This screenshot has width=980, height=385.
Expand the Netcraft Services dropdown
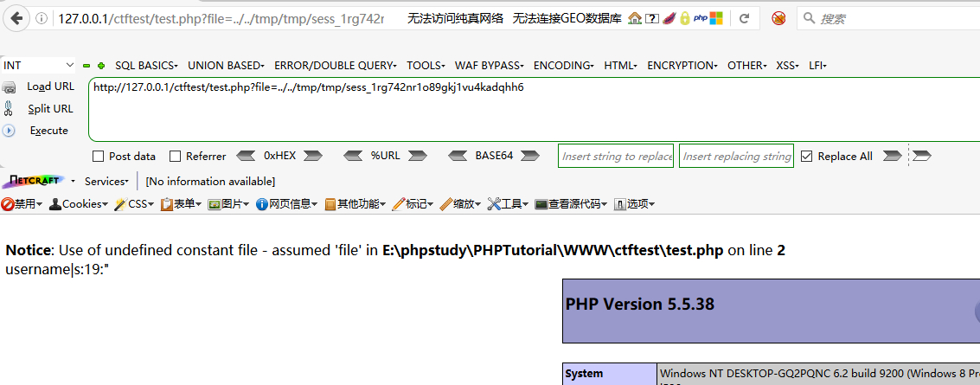(106, 182)
